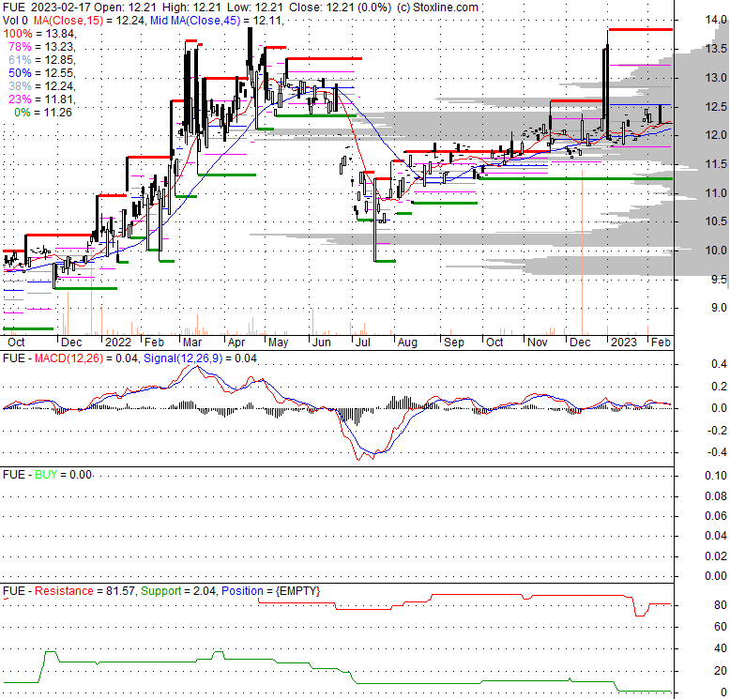Click the 61% = 12.85 Fibonacci level

[x=42, y=59]
